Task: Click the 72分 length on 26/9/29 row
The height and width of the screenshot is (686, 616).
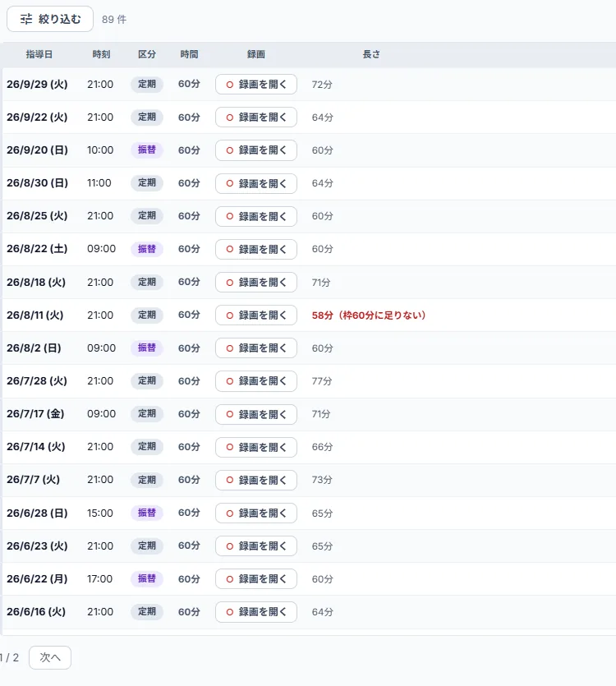Action: pos(322,85)
